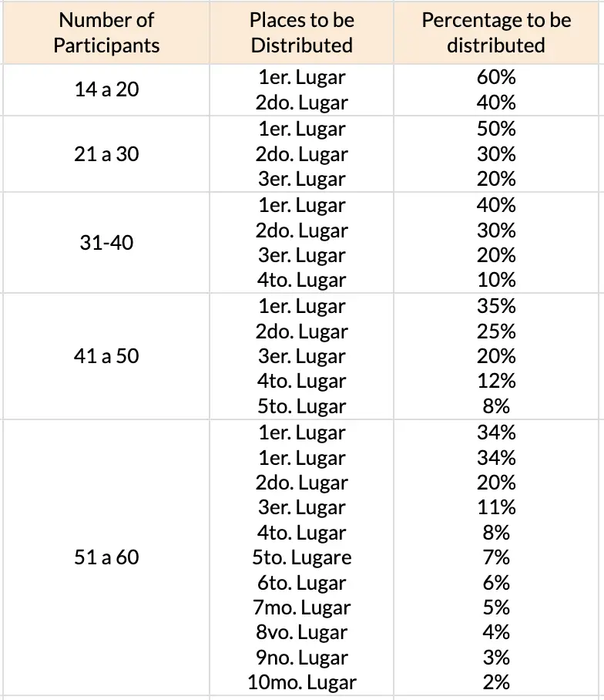Click the "10mo. Lugar" place entry
The image size is (604, 700).
pyautogui.click(x=301, y=682)
